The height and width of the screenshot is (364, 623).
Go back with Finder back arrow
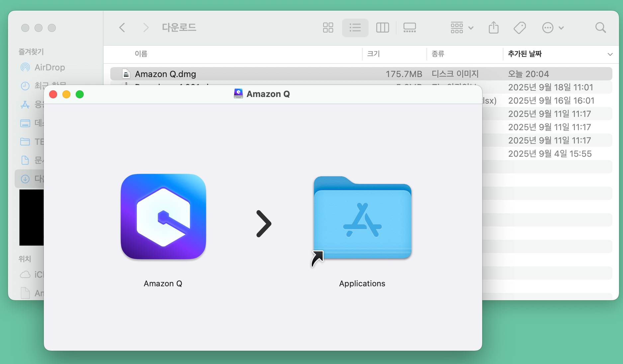click(122, 28)
